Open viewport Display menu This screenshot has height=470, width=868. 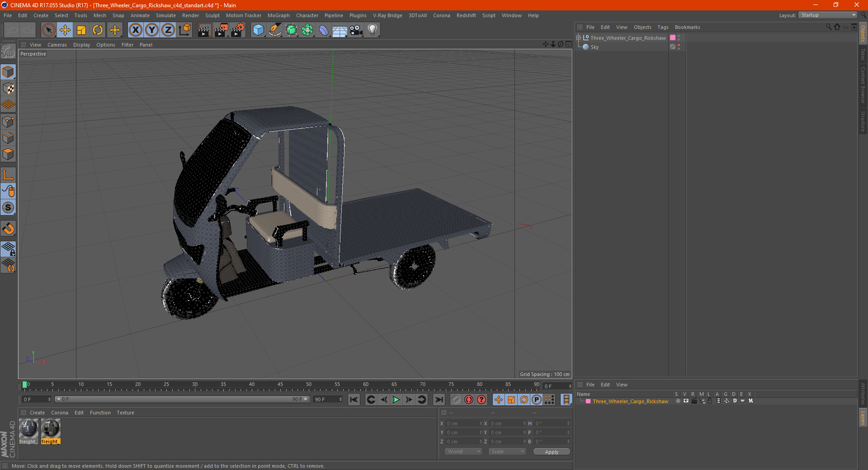pos(81,45)
